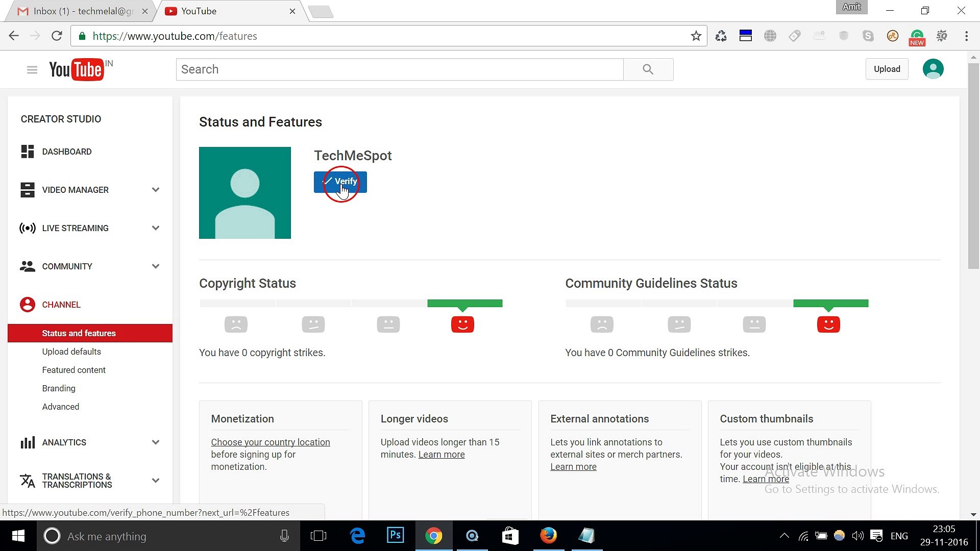Click the Channel person icon in sidebar

[27, 304]
